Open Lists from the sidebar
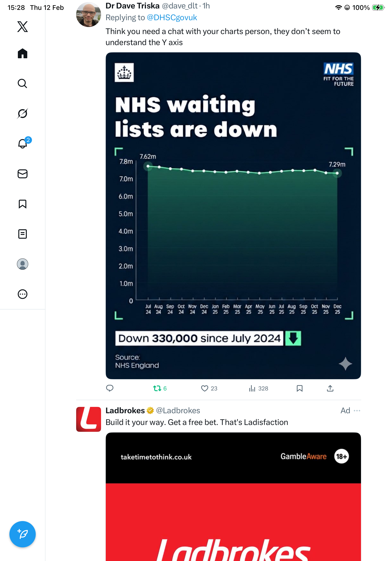Screen dimensions: 392x561 click(23, 234)
